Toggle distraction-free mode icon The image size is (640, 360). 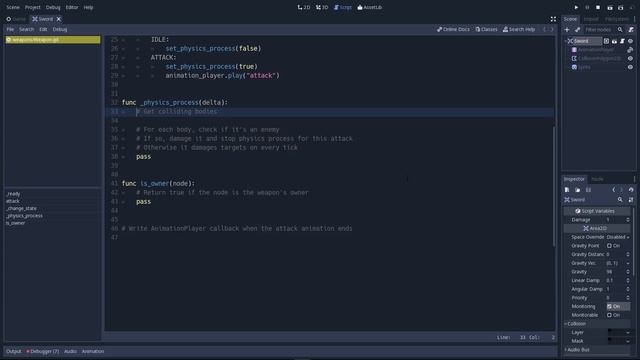(x=553, y=19)
